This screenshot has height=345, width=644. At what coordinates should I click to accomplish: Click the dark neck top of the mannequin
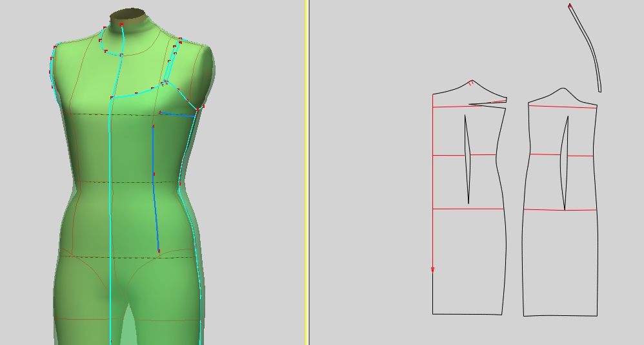[128, 16]
